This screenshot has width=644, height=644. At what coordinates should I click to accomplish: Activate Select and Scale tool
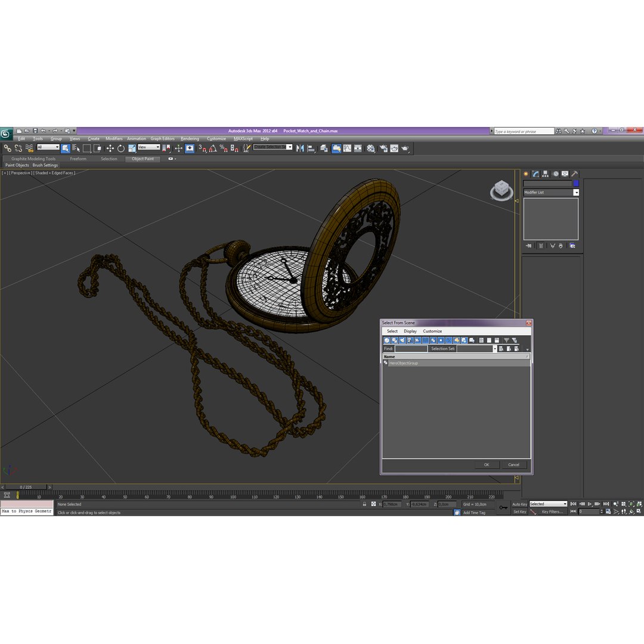pyautogui.click(x=132, y=148)
